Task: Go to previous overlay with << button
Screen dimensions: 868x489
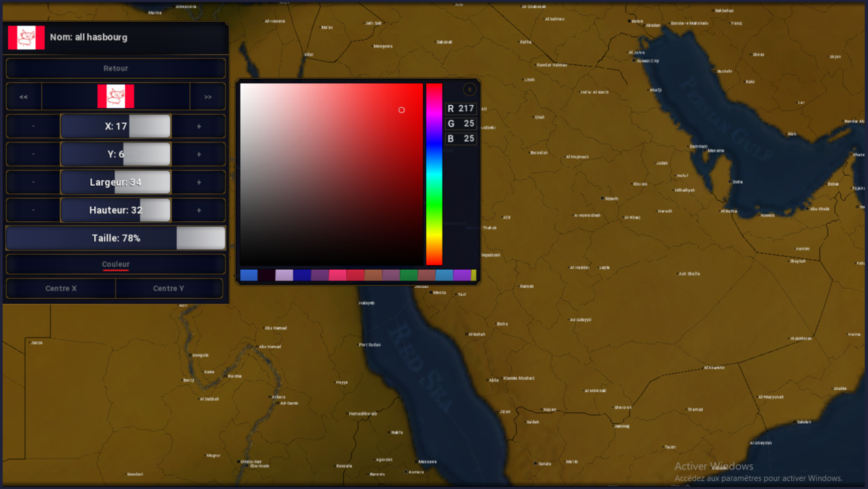Action: point(24,97)
